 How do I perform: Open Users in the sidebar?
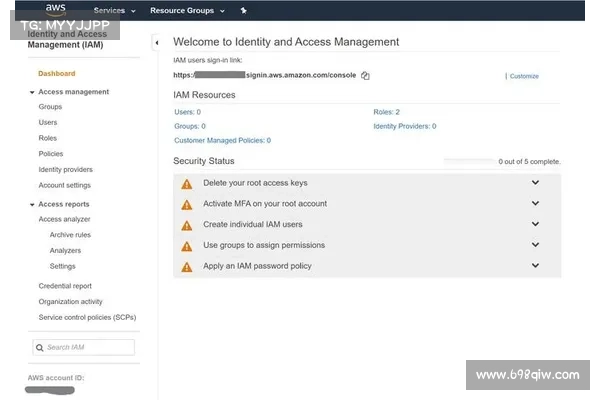point(48,122)
